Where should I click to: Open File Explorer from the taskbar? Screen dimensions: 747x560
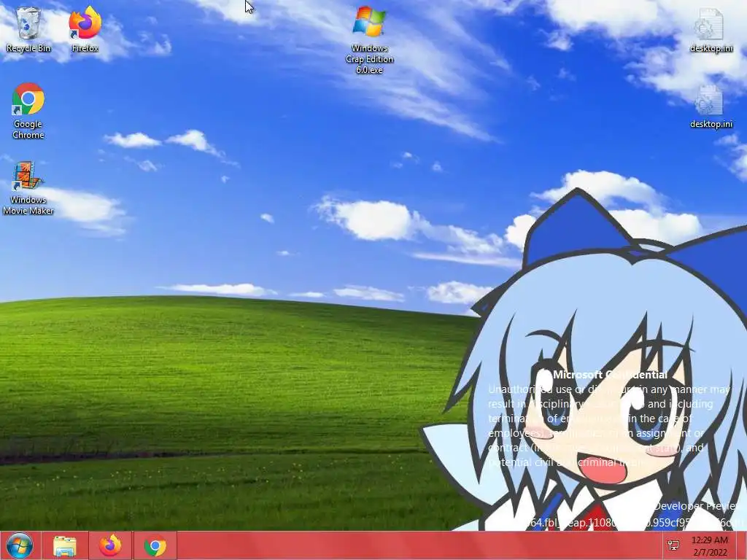click(x=65, y=546)
